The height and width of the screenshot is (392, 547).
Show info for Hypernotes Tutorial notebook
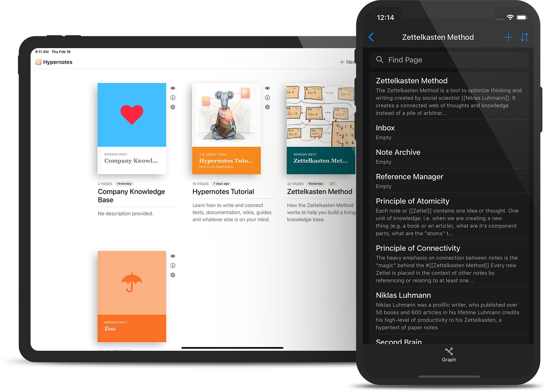pyautogui.click(x=267, y=98)
